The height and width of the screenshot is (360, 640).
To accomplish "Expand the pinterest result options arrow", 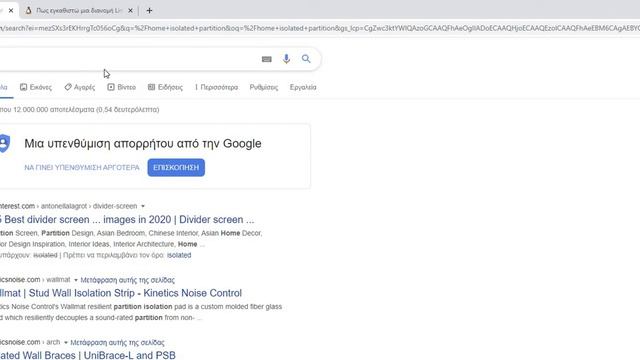I will [143, 206].
